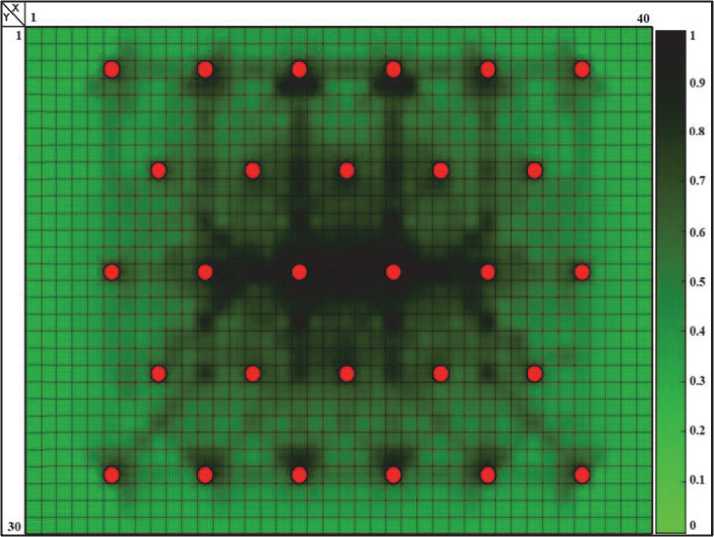Click the Y-axis label 1 left of grid

[x=19, y=36]
